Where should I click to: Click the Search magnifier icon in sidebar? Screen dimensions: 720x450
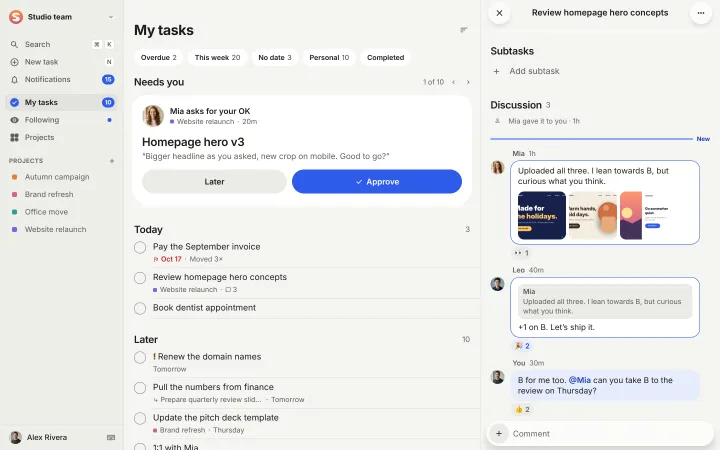point(14,45)
